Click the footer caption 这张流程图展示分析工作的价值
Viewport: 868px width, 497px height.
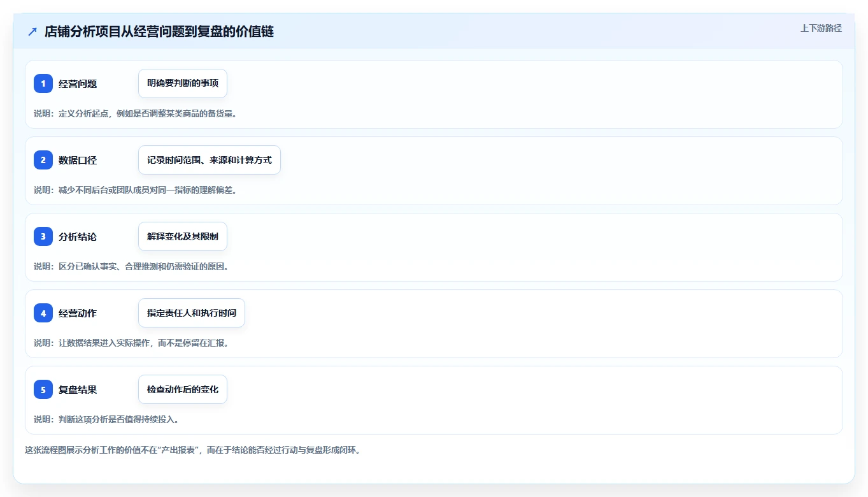pyautogui.click(x=192, y=450)
